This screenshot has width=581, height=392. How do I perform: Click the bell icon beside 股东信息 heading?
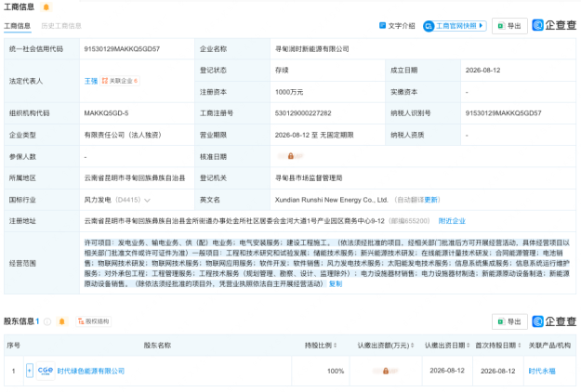click(62, 321)
